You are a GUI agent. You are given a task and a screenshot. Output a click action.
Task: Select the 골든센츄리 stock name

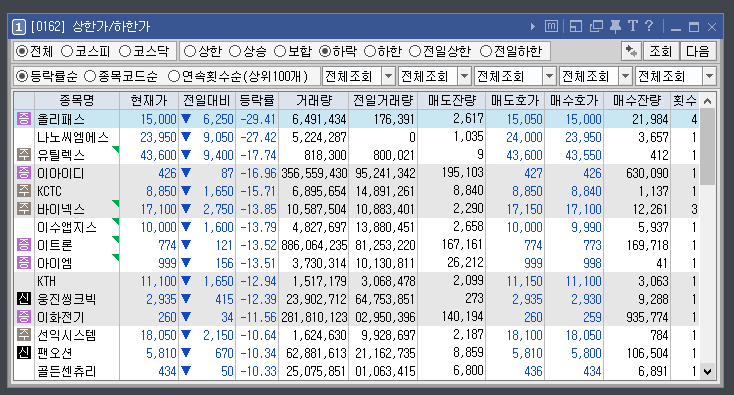click(67, 371)
